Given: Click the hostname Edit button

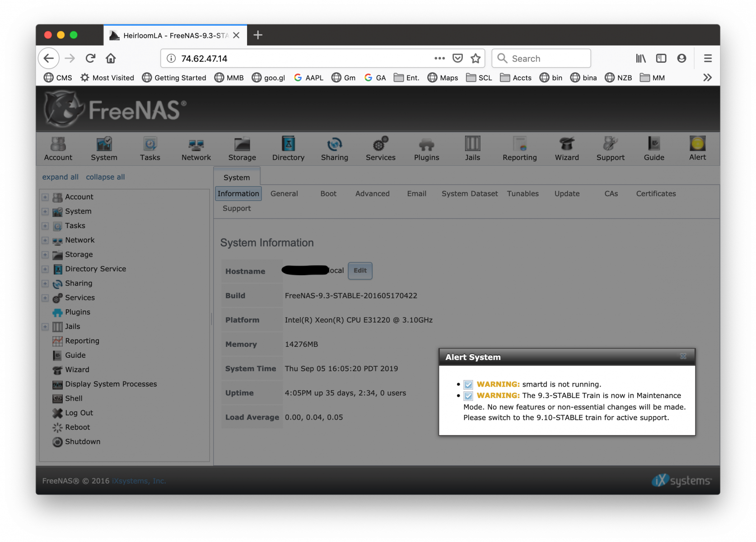Looking at the screenshot, I should 360,271.
